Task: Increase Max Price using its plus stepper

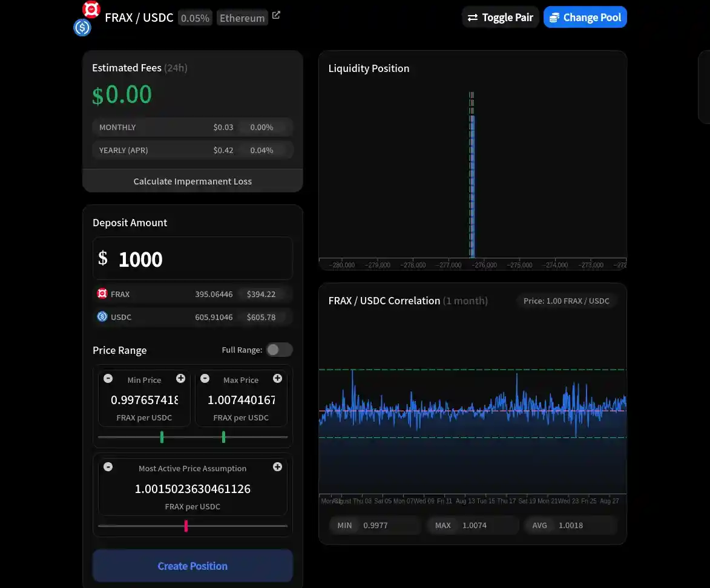Action: [x=277, y=379]
